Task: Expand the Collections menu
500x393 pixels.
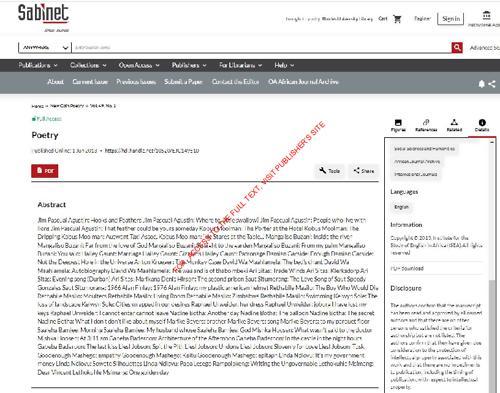Action: 88,65
